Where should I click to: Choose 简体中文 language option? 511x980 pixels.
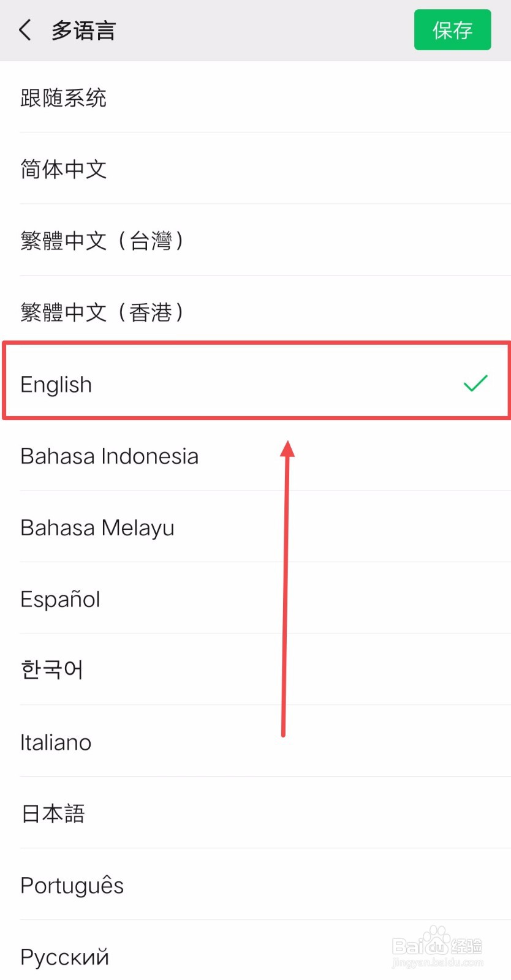click(64, 169)
